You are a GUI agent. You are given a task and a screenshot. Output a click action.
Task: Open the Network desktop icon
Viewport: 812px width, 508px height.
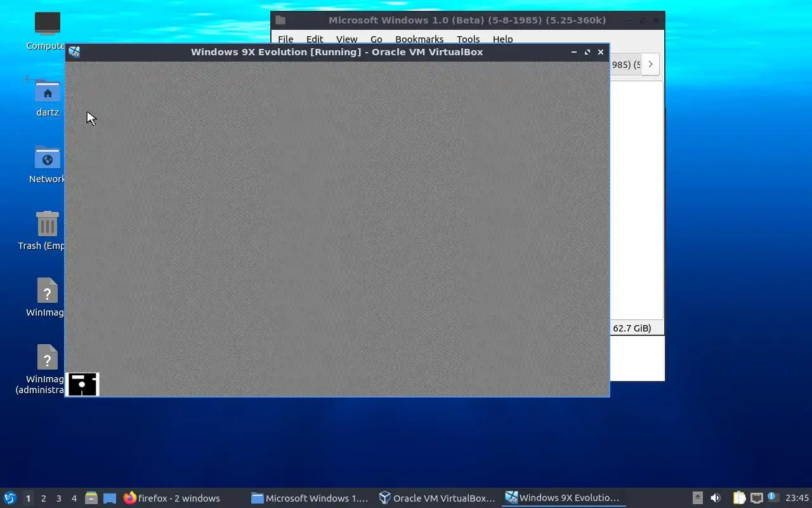click(48, 158)
